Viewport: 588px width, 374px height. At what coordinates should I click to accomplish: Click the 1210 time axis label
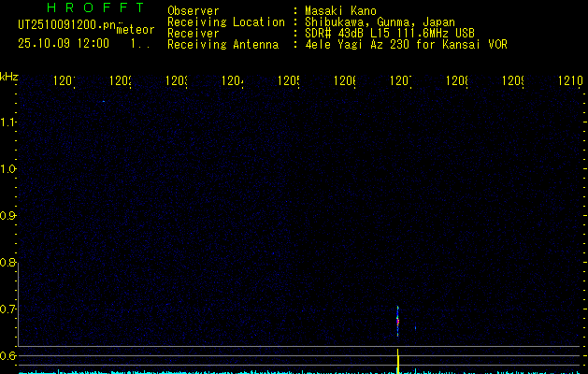[569, 81]
